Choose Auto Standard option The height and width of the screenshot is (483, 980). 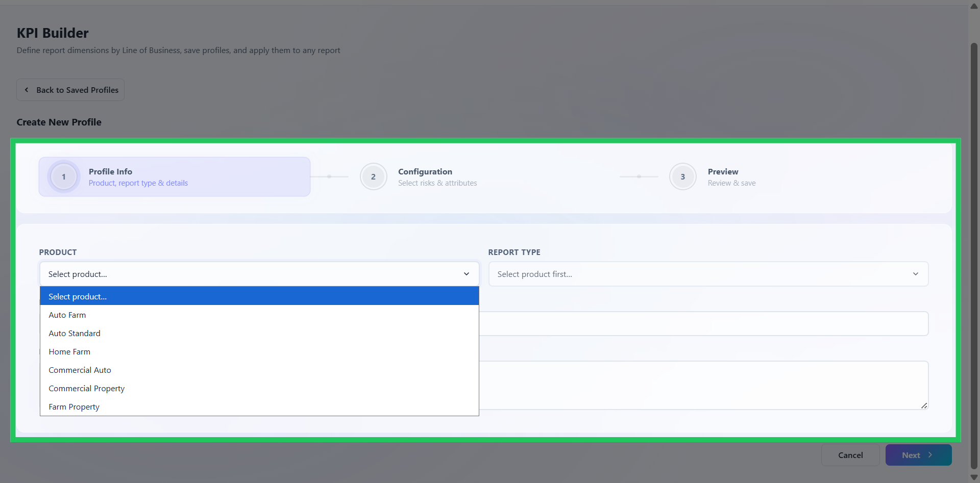pos(259,334)
